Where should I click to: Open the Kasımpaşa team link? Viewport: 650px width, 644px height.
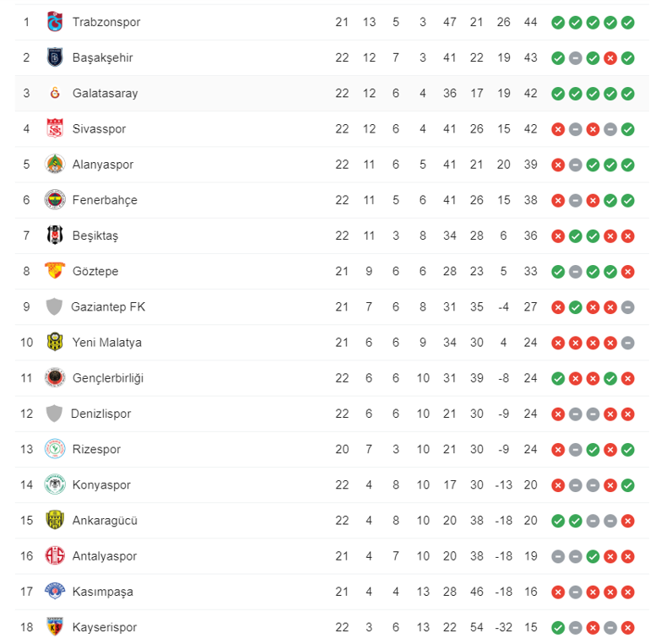click(103, 592)
